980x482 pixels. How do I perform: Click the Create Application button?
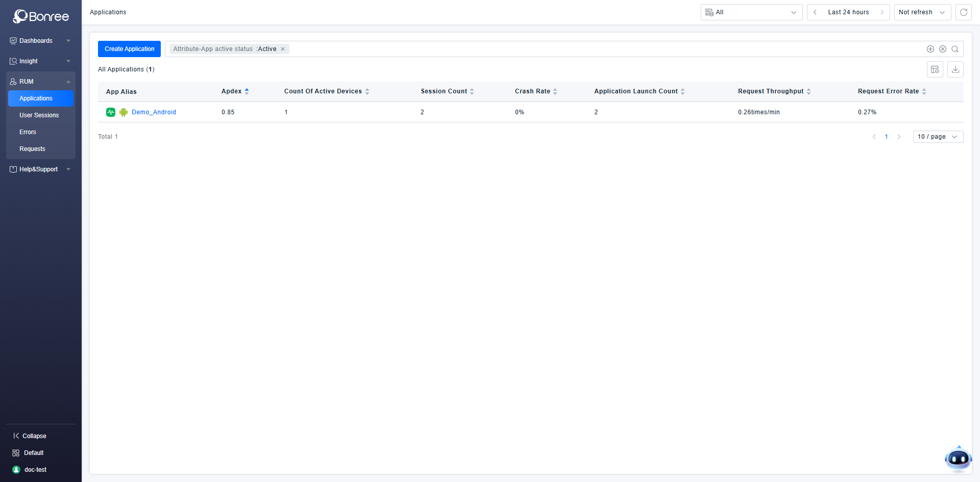[x=129, y=49]
